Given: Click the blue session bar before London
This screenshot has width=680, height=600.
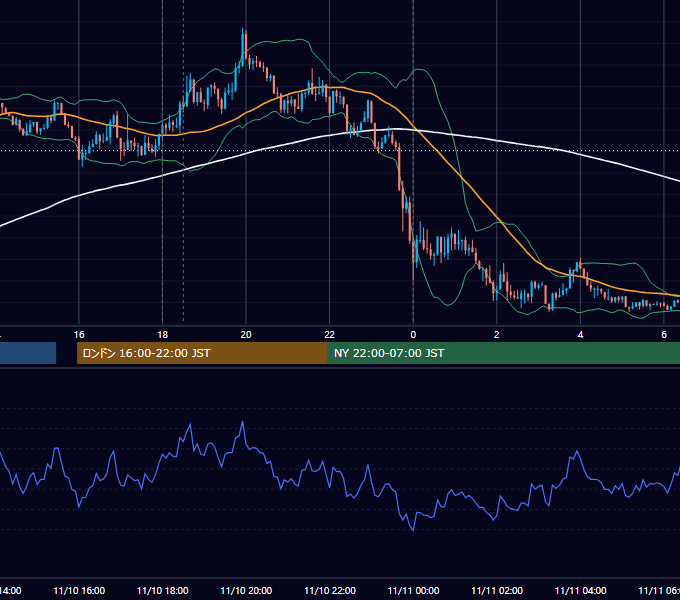Looking at the screenshot, I should tap(28, 353).
